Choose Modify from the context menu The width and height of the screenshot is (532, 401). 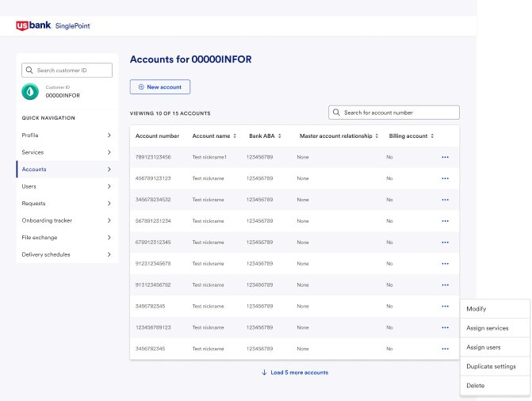point(495,309)
